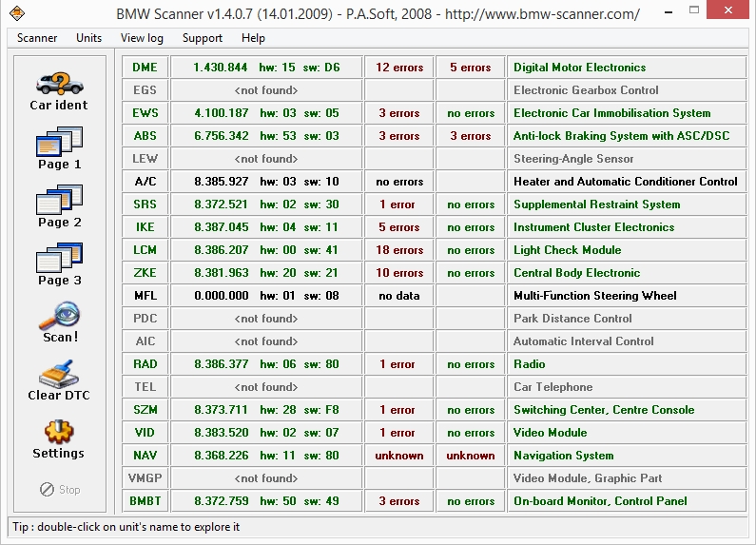The image size is (756, 545).
Task: Select the BMBT unit name
Action: coord(145,500)
